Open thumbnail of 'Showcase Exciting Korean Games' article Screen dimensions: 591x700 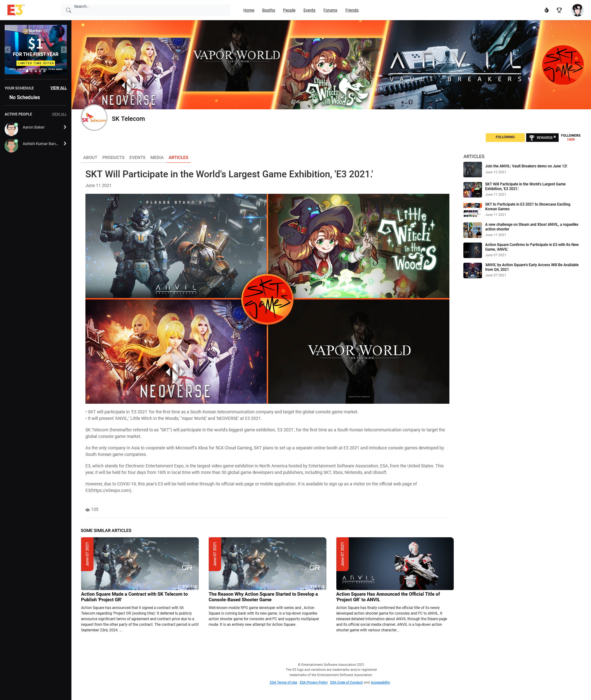[x=472, y=210]
